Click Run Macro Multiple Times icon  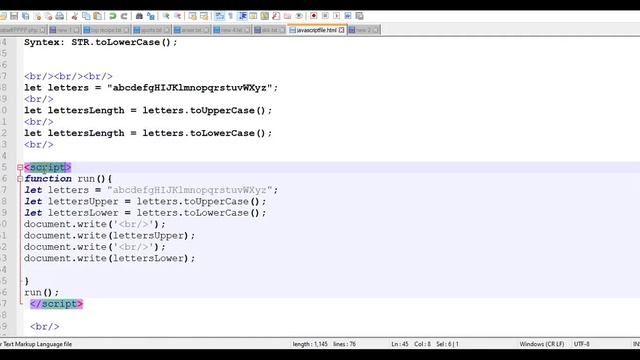coord(348,16)
